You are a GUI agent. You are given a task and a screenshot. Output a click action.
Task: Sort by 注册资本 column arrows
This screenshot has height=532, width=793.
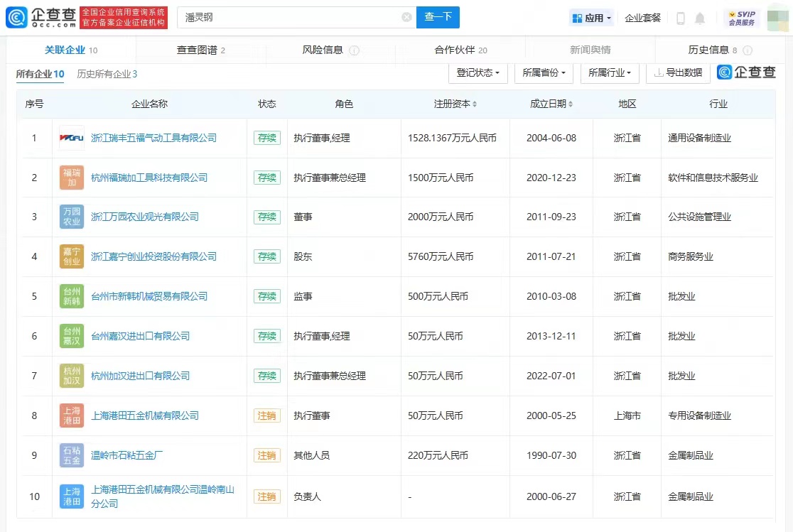click(x=475, y=104)
